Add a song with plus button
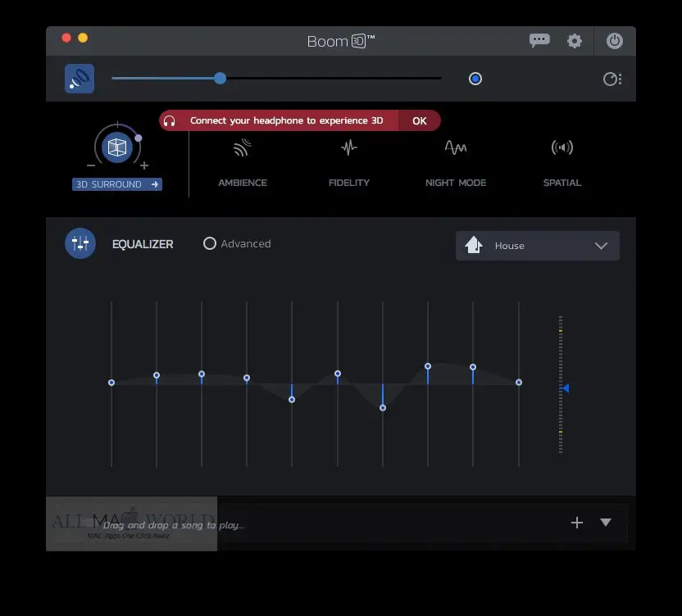682x616 pixels. tap(577, 523)
